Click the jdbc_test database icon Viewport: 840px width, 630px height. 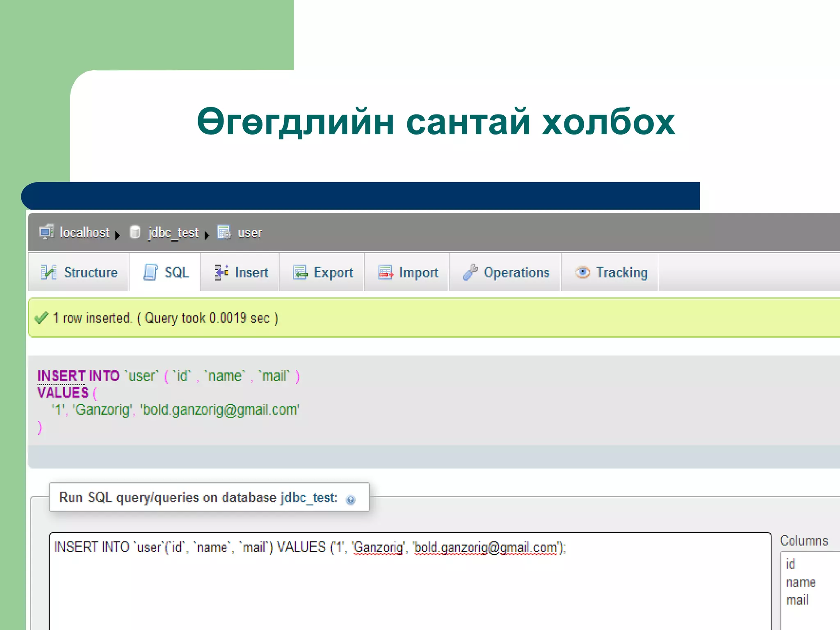(x=135, y=232)
